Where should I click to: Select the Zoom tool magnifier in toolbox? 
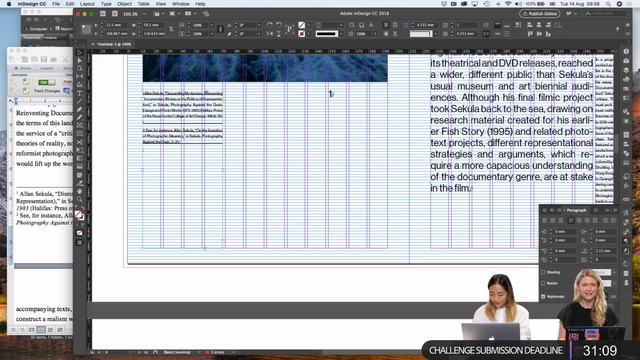coord(80,200)
